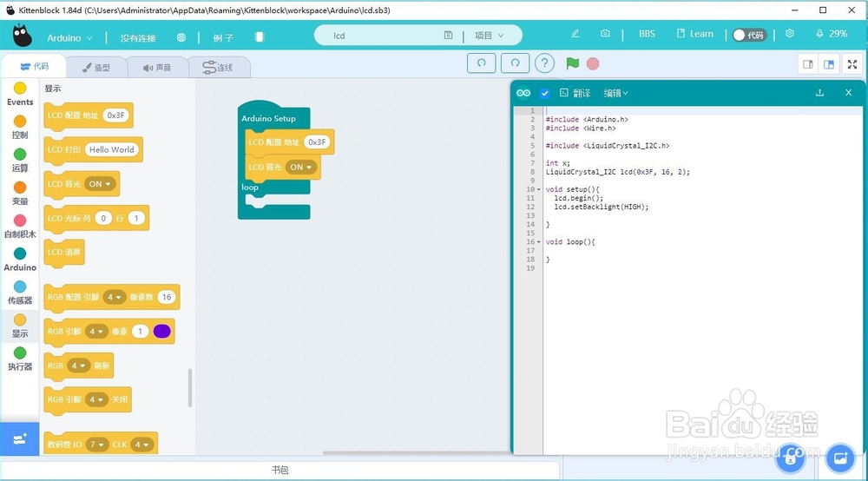Open the 例子 examples menu
This screenshot has width=868, height=481.
coord(222,37)
